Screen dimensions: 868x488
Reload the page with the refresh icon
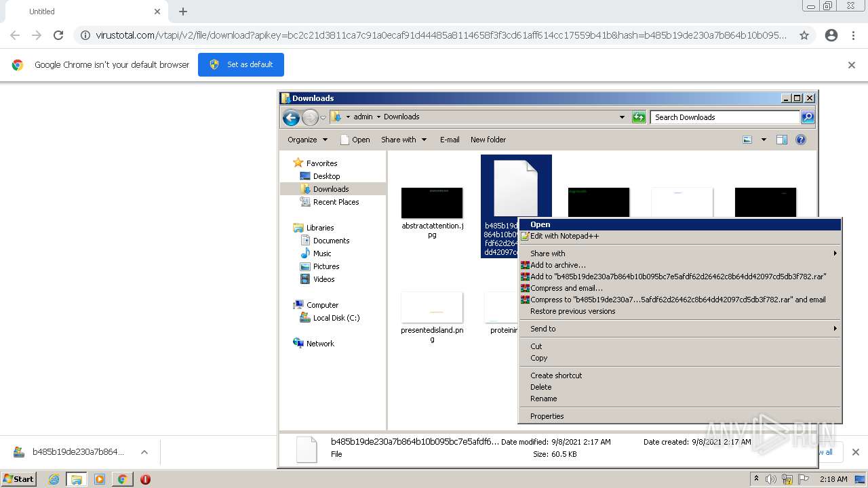point(58,35)
